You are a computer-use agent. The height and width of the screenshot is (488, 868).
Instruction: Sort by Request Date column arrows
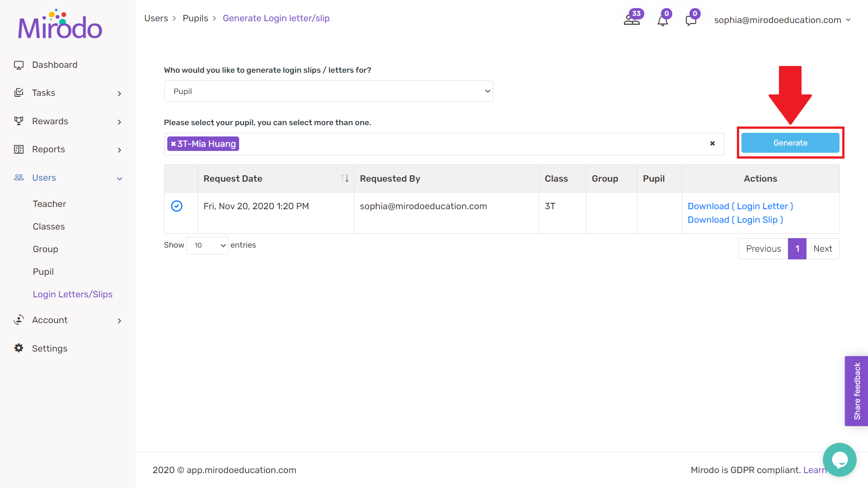[x=344, y=178]
